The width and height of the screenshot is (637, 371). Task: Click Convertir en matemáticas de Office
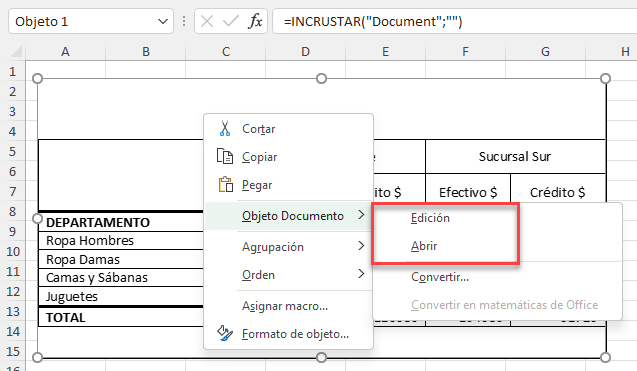pyautogui.click(x=497, y=305)
